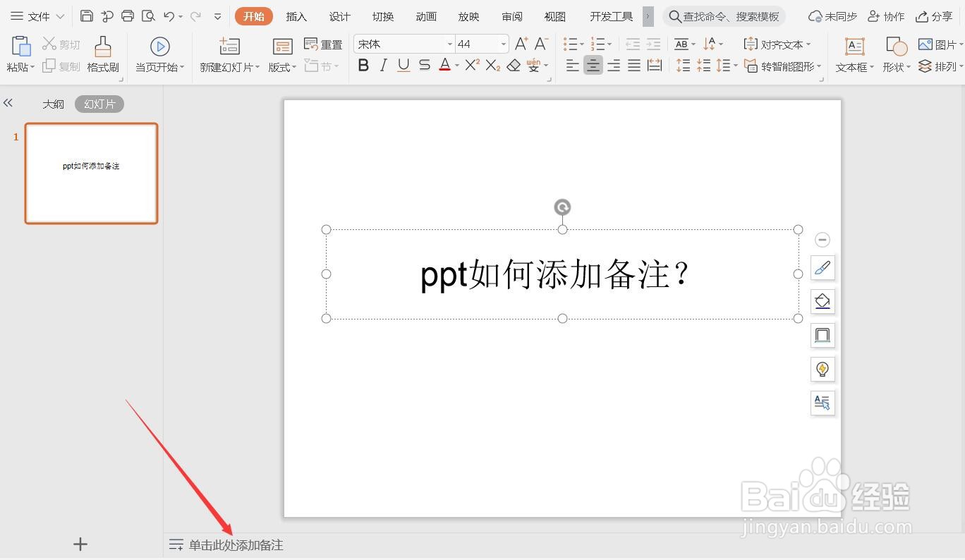Open quick access toolbar customize dropdown

pos(217,16)
